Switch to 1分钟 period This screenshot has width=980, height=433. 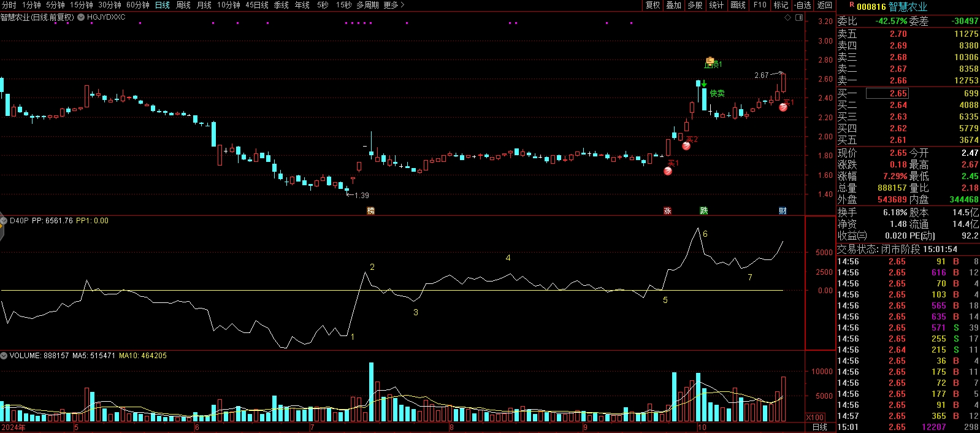point(31,5)
